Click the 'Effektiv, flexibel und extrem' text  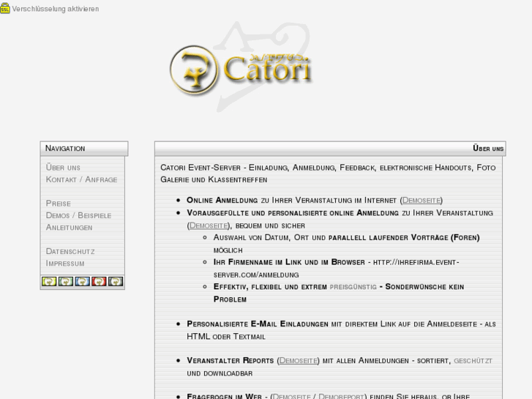270,287
